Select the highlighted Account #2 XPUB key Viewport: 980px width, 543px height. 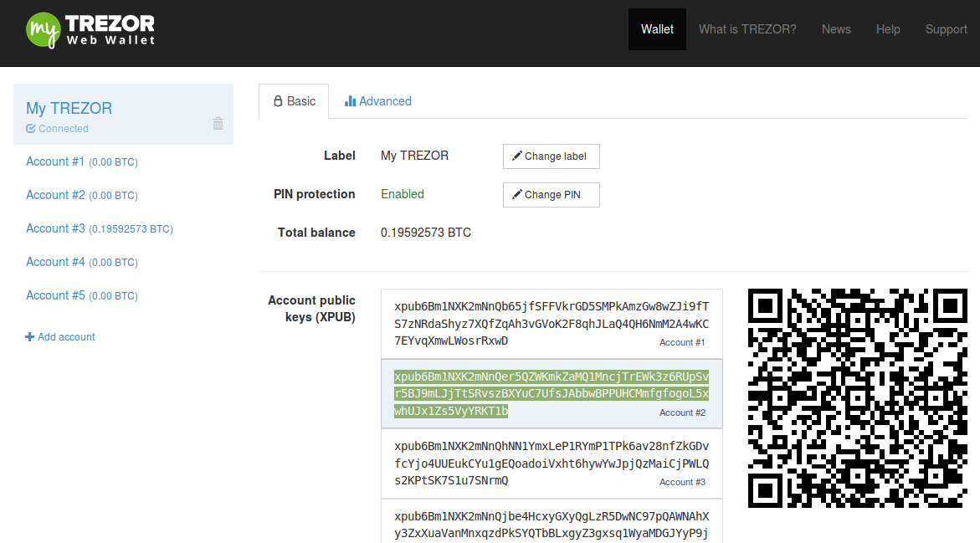(552, 394)
